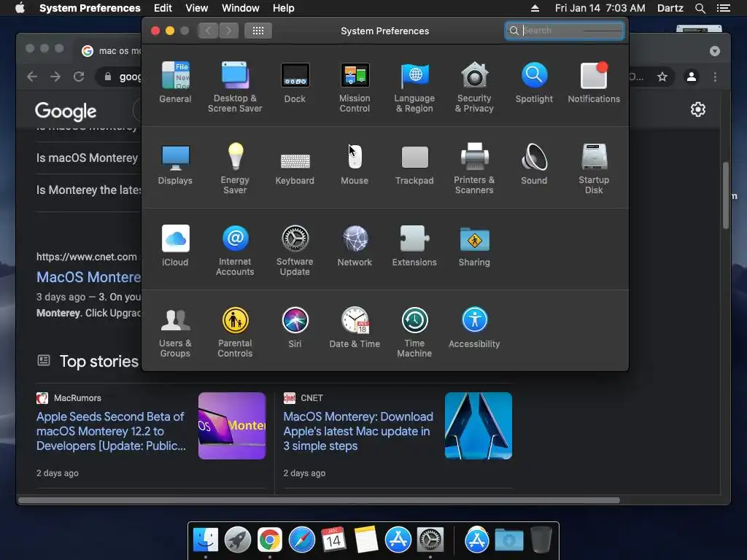Open Siri preferences
The height and width of the screenshot is (560, 747).
[x=295, y=327]
